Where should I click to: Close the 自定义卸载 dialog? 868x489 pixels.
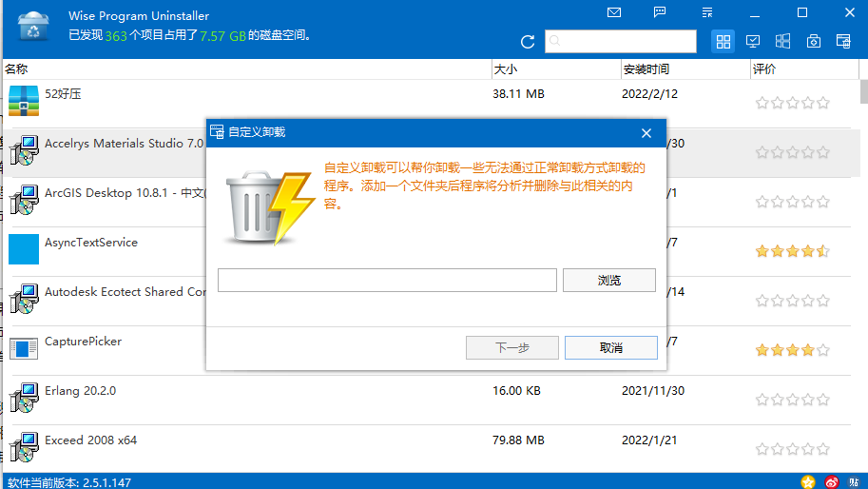646,133
